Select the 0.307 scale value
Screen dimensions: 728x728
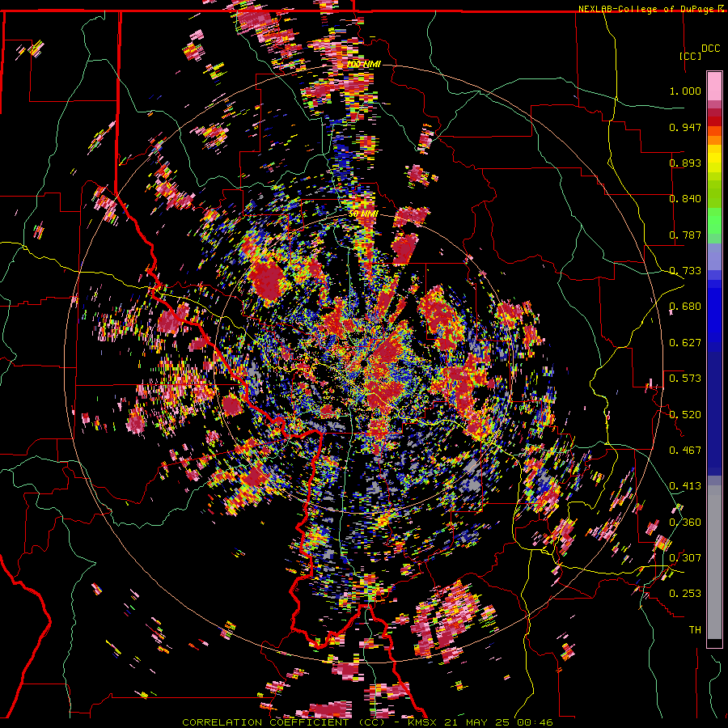tap(685, 557)
